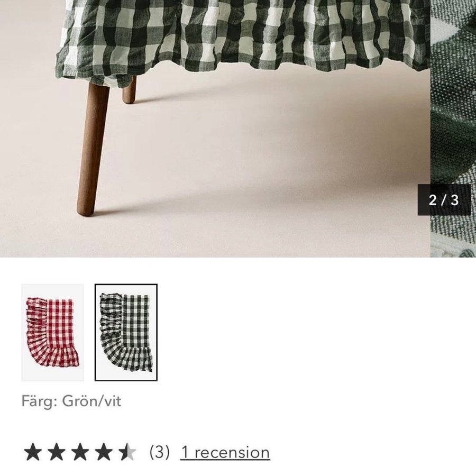
Task: Click the green ruffled tablecloth picture
Action: coord(126,333)
